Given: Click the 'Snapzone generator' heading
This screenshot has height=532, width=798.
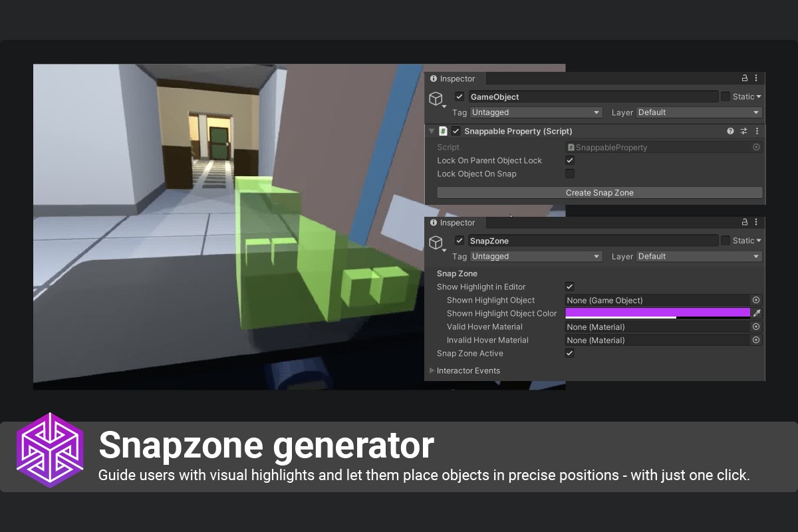Looking at the screenshot, I should (x=266, y=446).
